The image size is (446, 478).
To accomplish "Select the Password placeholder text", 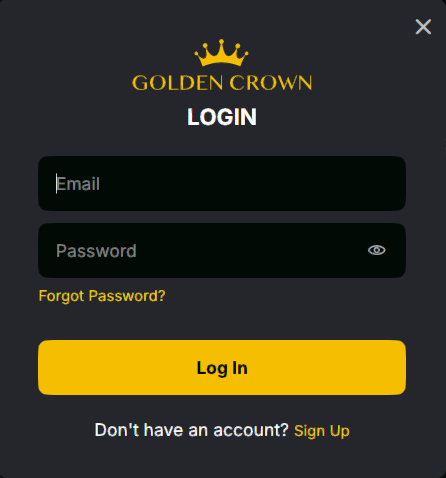I will coord(96,251).
